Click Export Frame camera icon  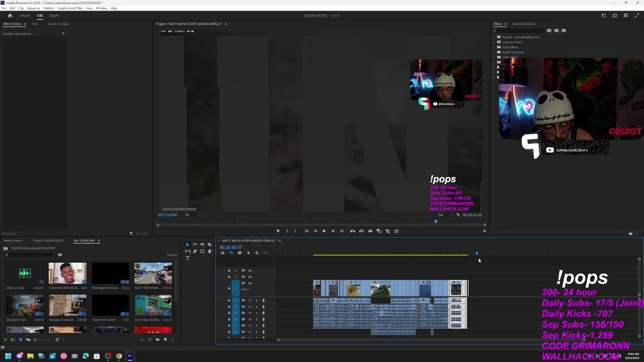tap(370, 231)
